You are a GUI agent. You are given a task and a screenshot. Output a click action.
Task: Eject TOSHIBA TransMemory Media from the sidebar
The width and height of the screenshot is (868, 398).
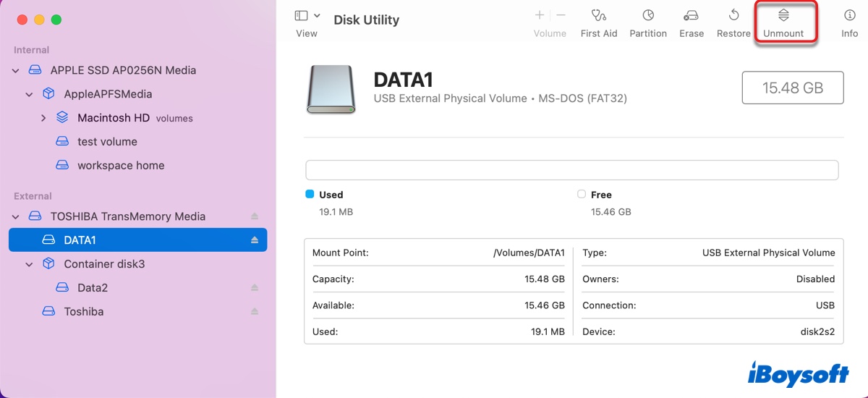click(255, 216)
